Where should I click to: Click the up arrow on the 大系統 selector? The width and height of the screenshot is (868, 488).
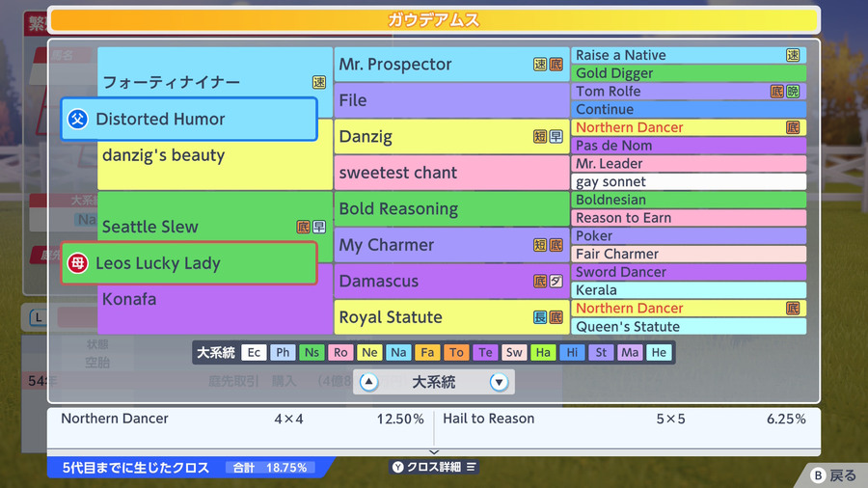tap(368, 382)
